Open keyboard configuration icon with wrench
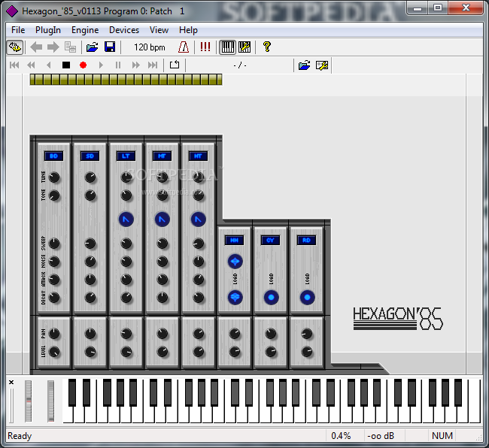This screenshot has height=448, width=489. [244, 47]
